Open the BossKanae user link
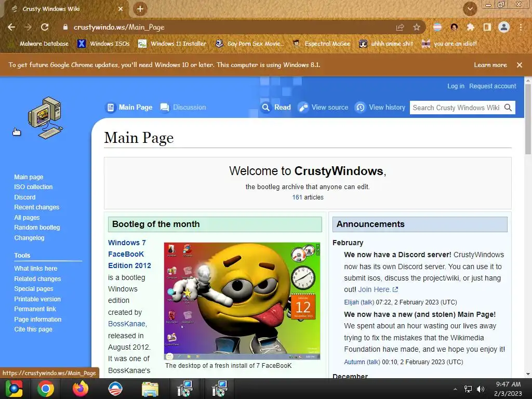Image resolution: width=532 pixels, height=399 pixels. coord(127,324)
